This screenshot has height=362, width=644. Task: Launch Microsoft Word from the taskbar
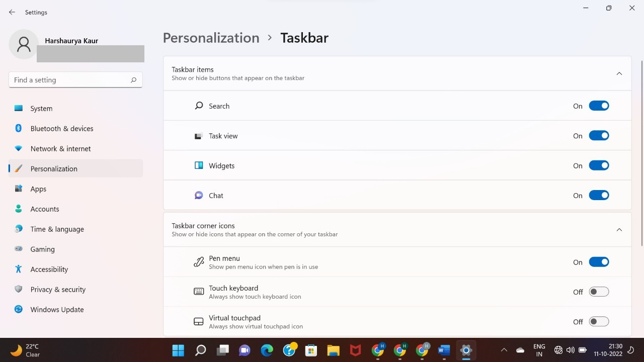(x=443, y=350)
